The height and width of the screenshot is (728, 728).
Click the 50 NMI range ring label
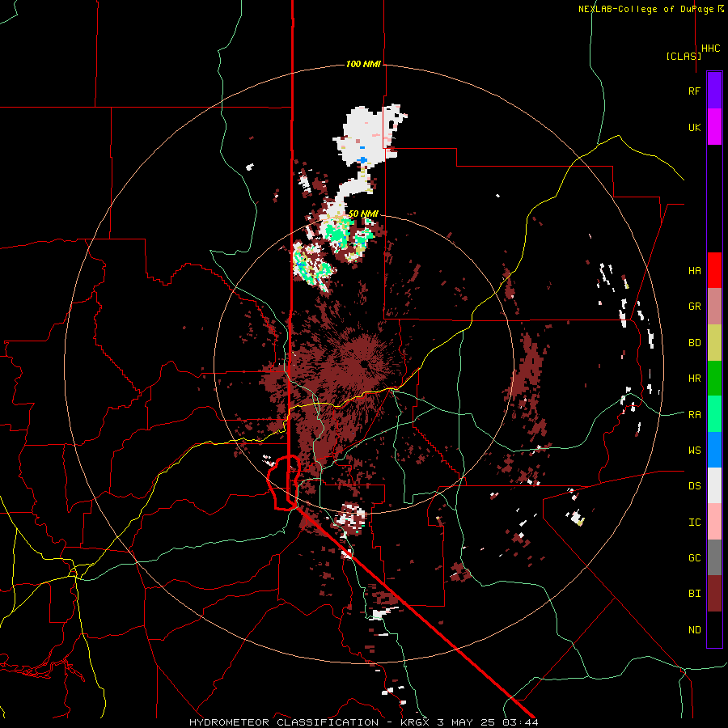pos(363,214)
